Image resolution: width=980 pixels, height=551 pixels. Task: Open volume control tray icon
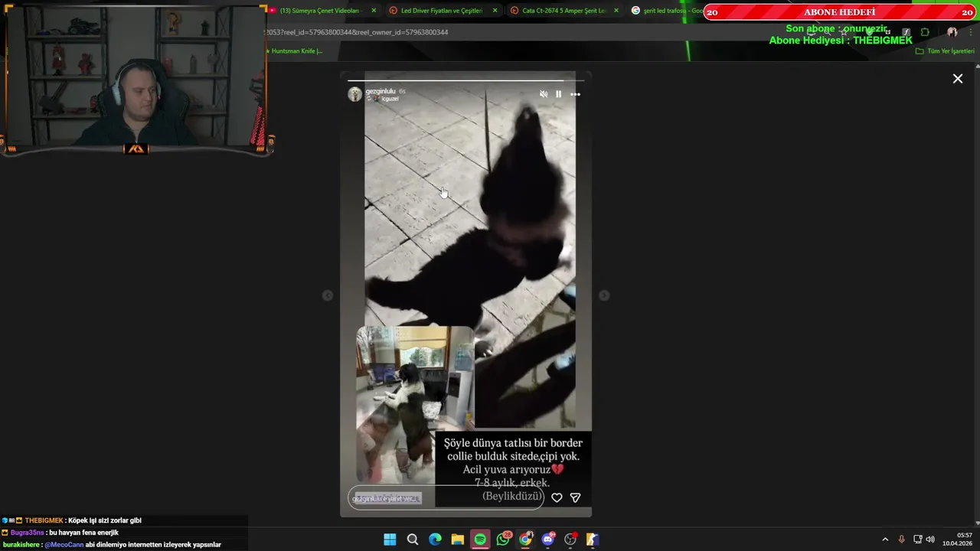pyautogui.click(x=930, y=540)
